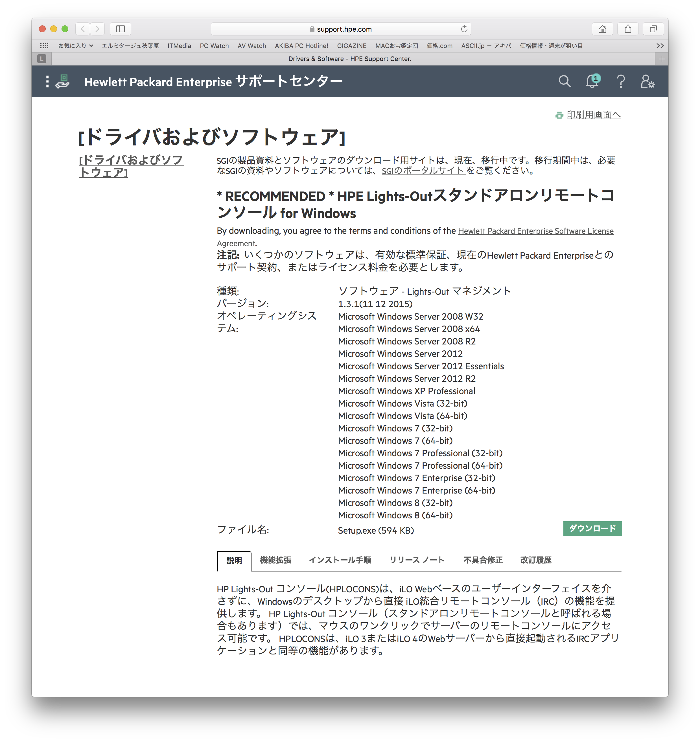The image size is (700, 742).
Task: Switch to the インストール手順 tab
Action: [340, 560]
